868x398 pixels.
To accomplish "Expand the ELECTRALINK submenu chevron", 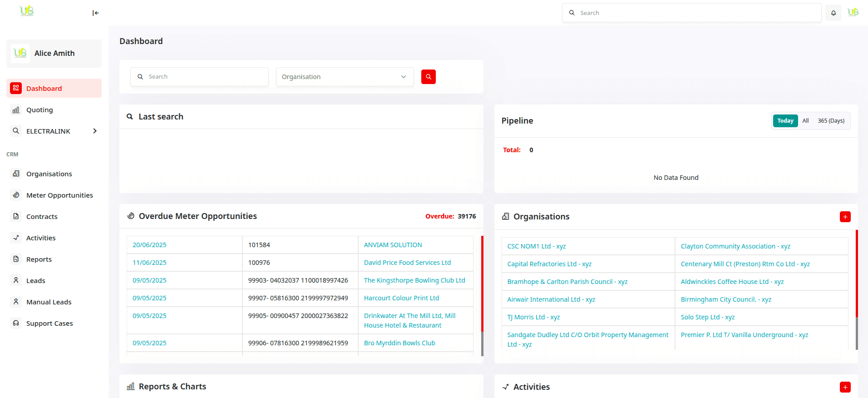I will click(95, 131).
